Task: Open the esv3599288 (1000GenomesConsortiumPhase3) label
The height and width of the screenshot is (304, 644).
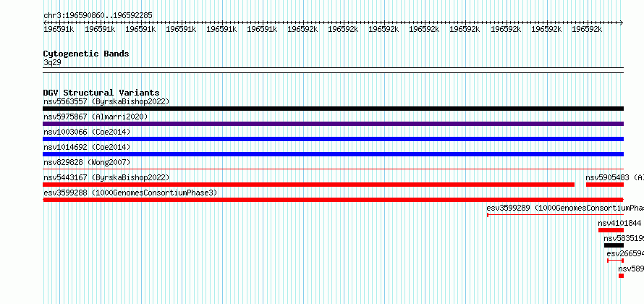Action: 130,193
